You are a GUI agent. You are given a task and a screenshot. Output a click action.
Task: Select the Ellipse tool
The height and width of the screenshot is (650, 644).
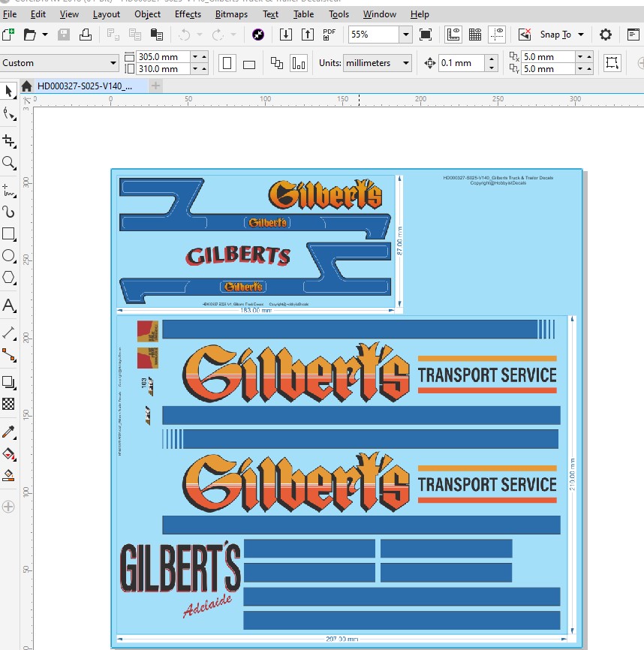tap(9, 256)
